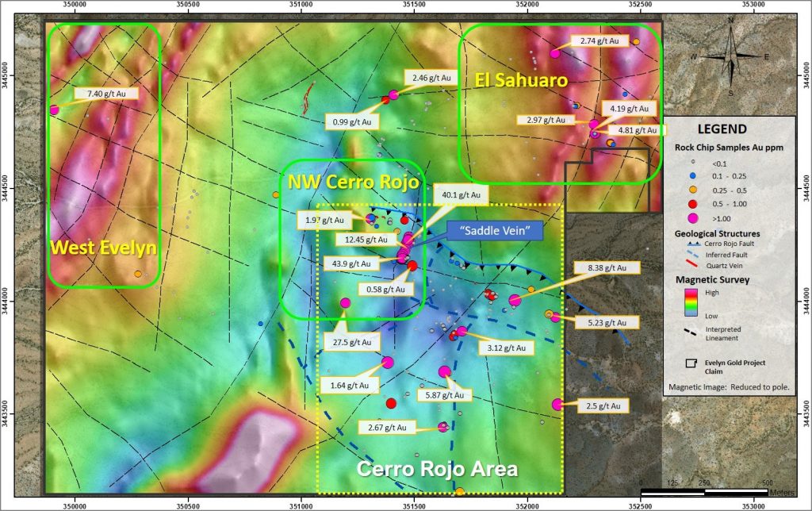
Task: Click the Interpreted Lineament dashed legend symbol
Action: (x=691, y=331)
